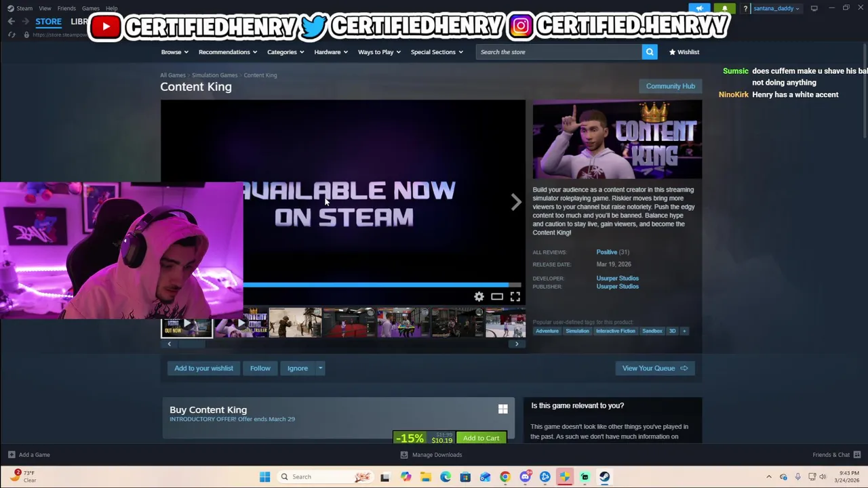Open Usurper Studios publisher link

click(617, 287)
